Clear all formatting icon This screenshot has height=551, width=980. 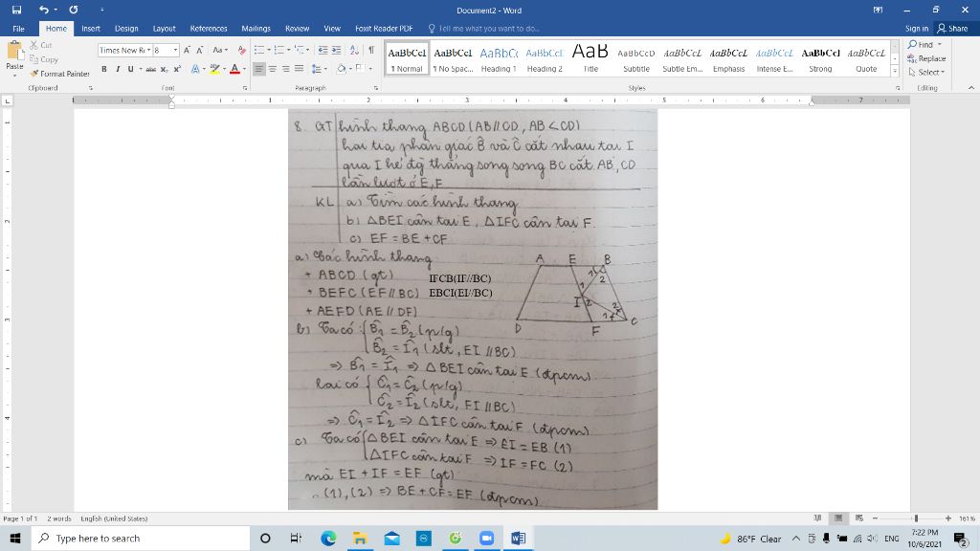(242, 50)
